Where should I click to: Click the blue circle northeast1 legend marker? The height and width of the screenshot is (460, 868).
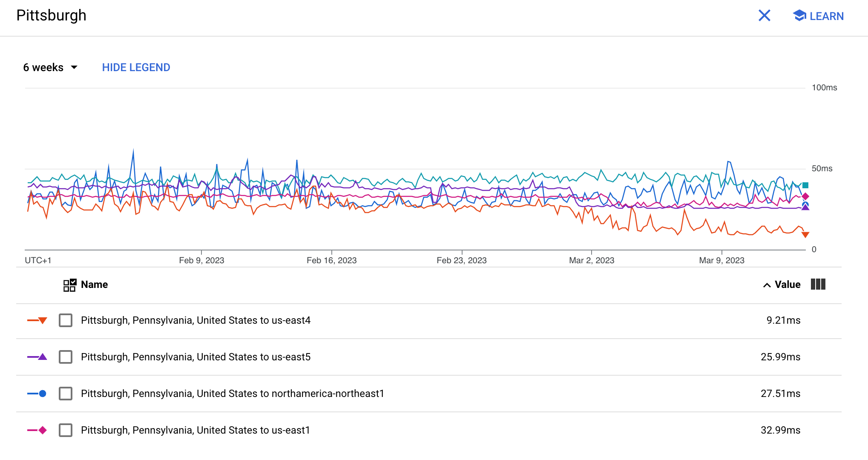click(42, 394)
